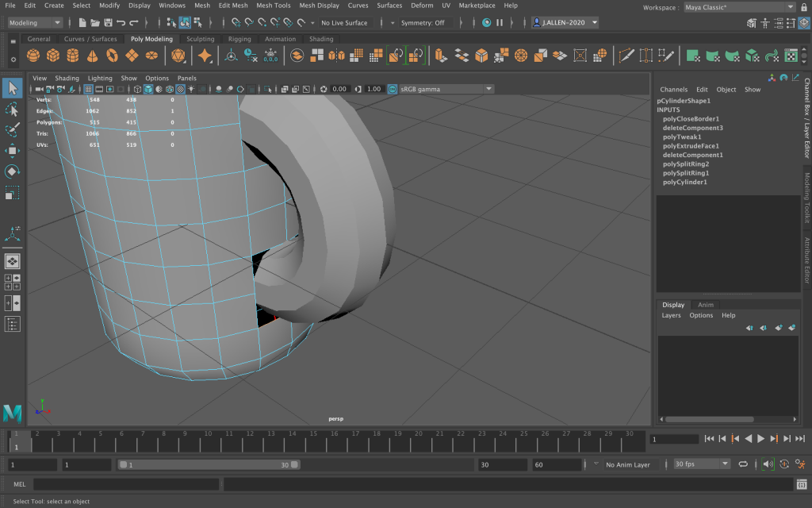The height and width of the screenshot is (508, 812).
Task: Activate the Move tool in the toolbox
Action: click(x=12, y=151)
